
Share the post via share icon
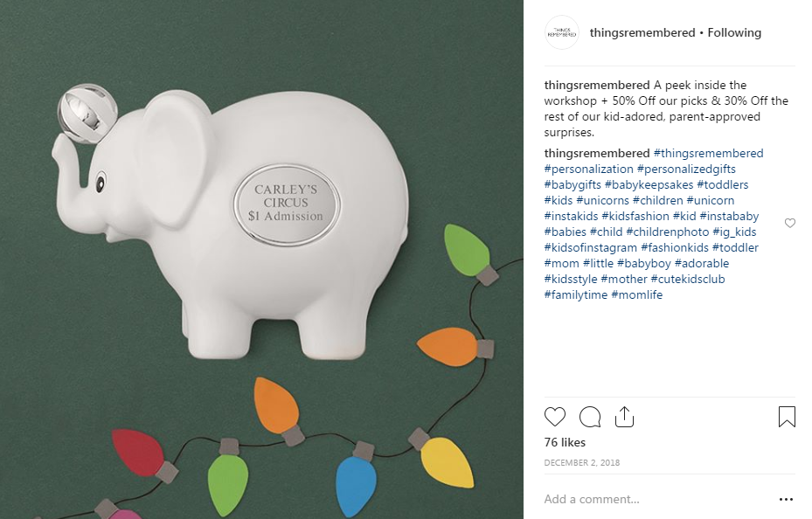pos(624,417)
